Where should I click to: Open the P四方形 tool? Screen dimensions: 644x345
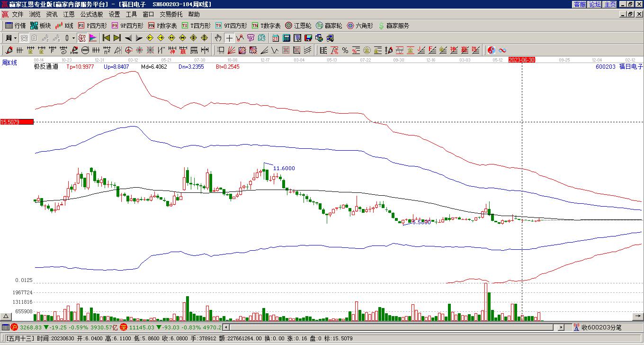point(92,26)
